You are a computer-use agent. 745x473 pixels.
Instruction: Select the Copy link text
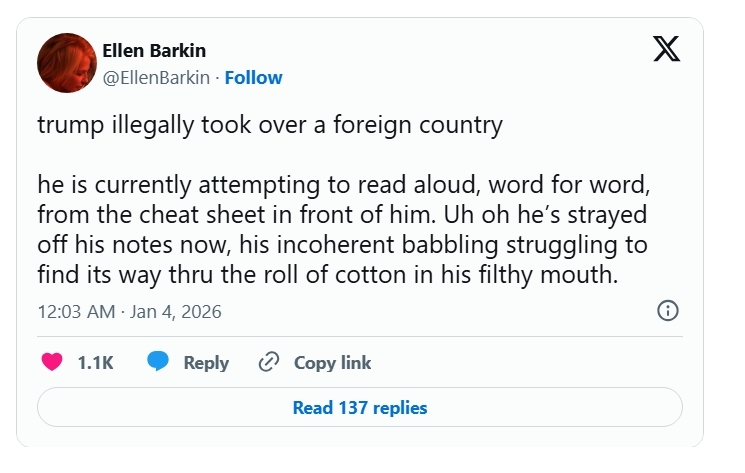[332, 363]
